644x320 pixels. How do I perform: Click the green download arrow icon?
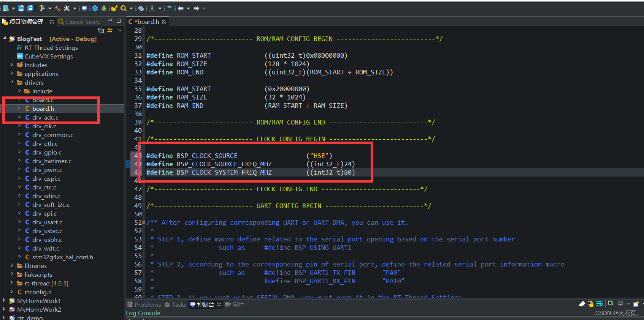point(152,8)
